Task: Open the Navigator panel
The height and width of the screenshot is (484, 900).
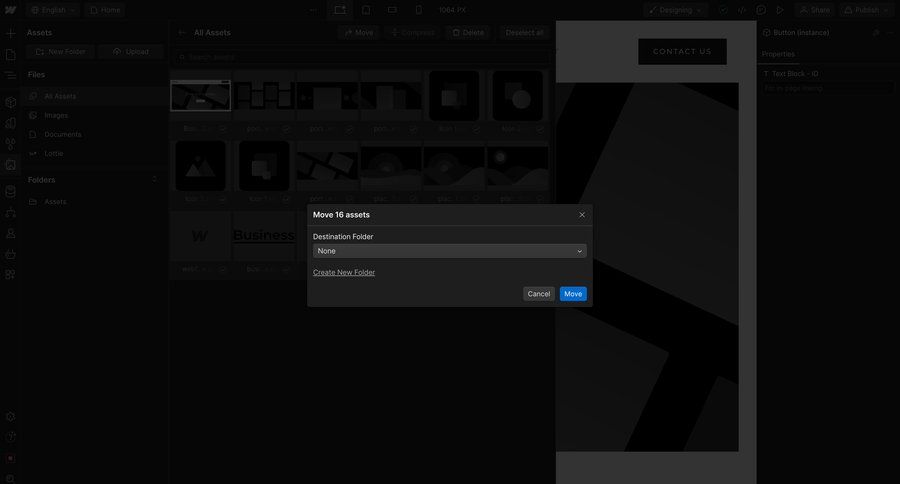Action: 10,75
